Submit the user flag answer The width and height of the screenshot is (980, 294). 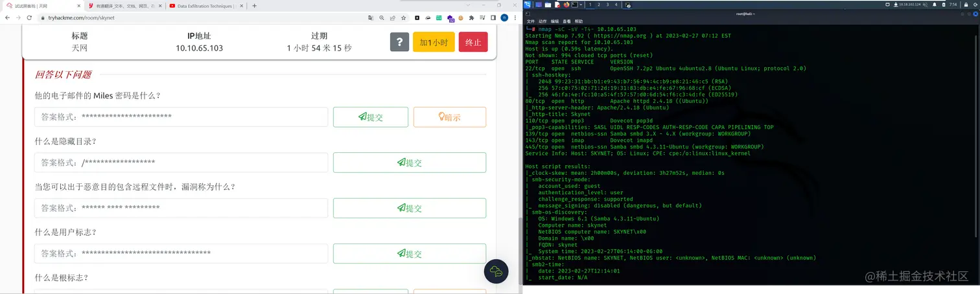tap(410, 254)
